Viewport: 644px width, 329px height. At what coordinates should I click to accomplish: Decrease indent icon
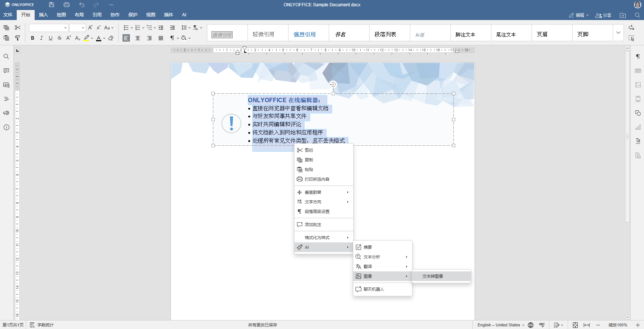(161, 28)
